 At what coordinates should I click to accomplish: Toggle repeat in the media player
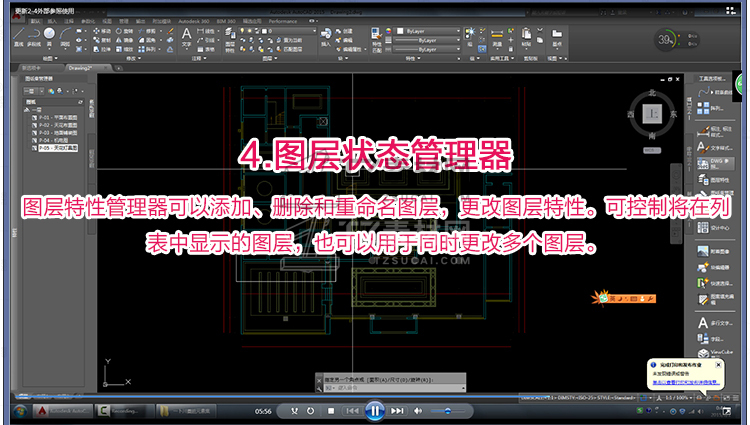click(310, 411)
